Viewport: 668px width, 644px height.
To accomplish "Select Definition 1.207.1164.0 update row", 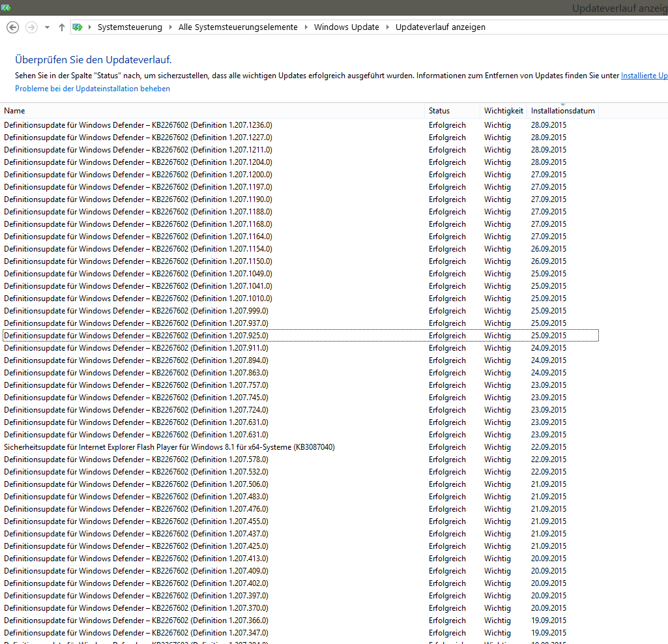I will pos(300,237).
